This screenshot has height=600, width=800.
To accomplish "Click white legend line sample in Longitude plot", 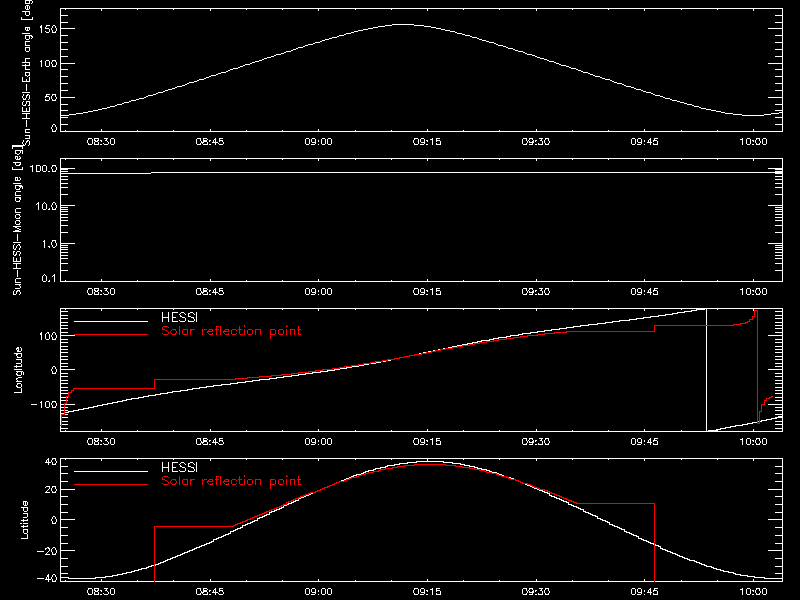I will (x=111, y=321).
